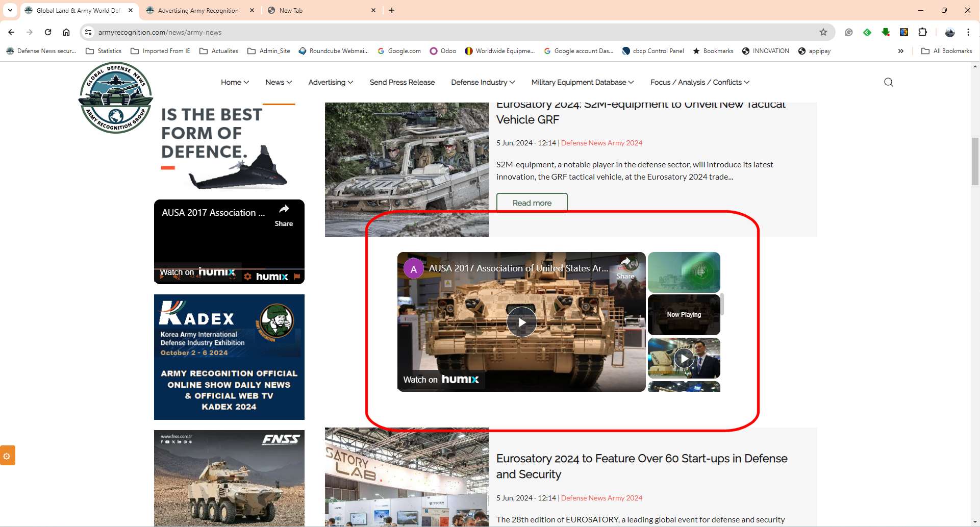
Task: Click the page's vertical scrollbar thumb
Action: pos(975,161)
